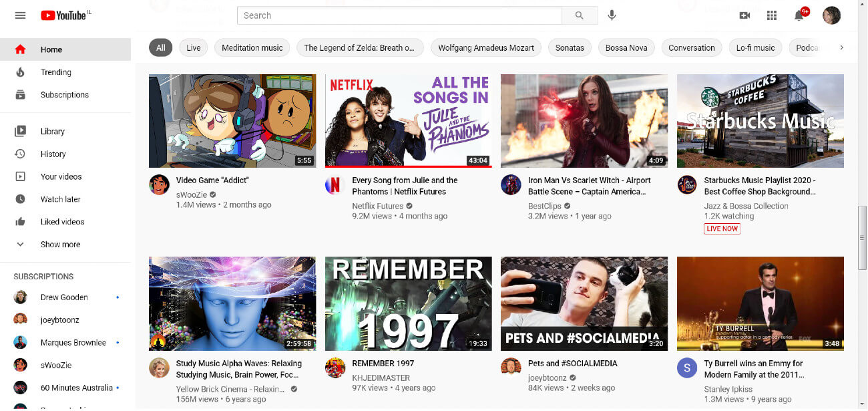Screen dimensions: 868x411
Task: Click the magnifying glass search button
Action: 579,15
